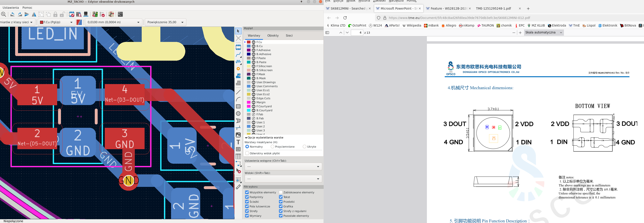Click the Add Via tool
This screenshot has height=223, width=644.
tap(238, 69)
